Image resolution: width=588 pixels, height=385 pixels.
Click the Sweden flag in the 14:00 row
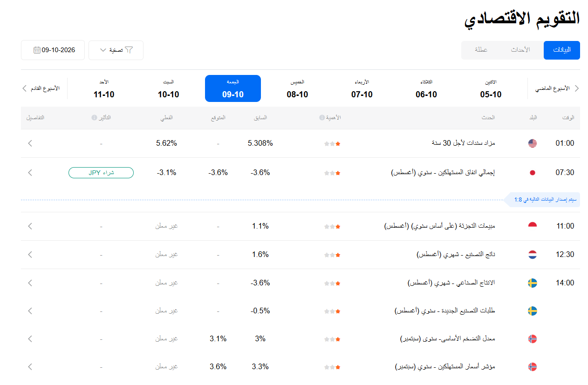pos(533,283)
